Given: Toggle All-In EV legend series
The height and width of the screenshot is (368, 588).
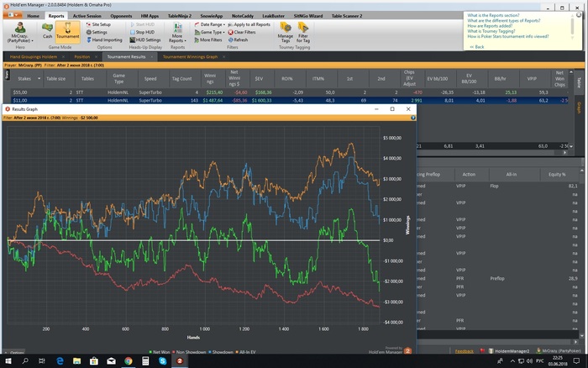Looking at the screenshot, I should 245,352.
